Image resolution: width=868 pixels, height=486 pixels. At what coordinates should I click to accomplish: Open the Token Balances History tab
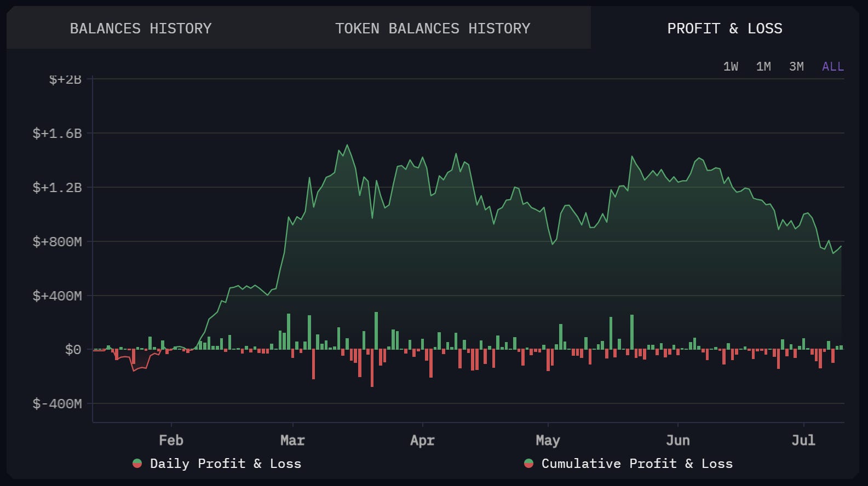433,28
